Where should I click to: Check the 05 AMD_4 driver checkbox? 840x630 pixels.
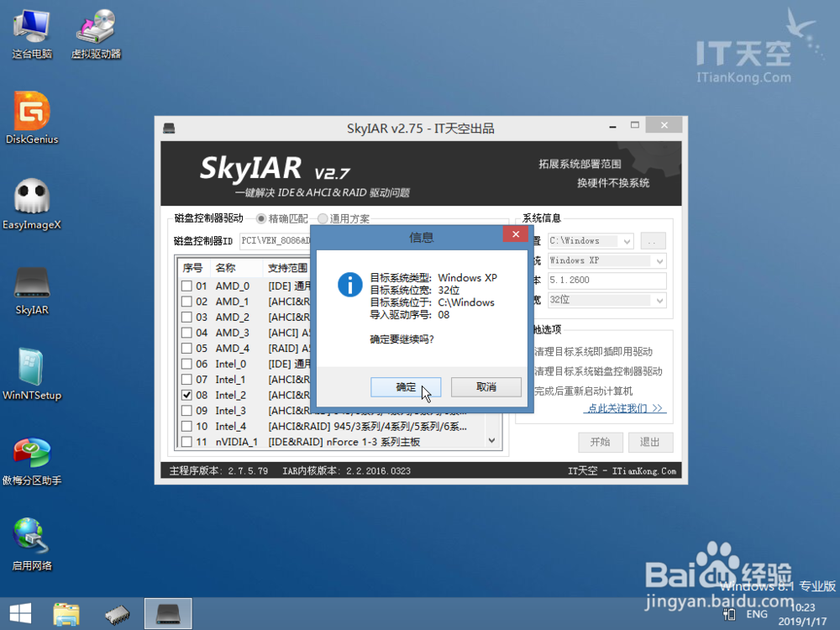coord(186,349)
